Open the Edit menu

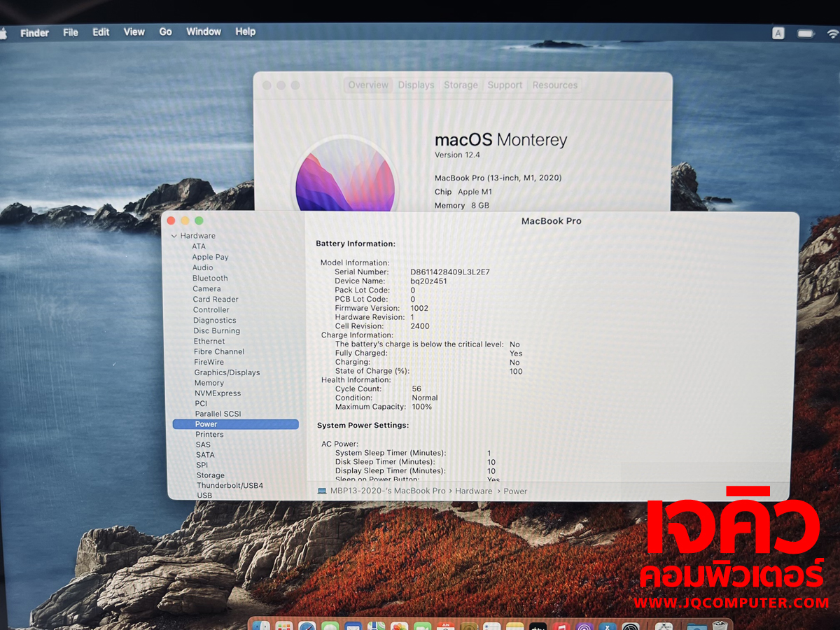pos(101,32)
